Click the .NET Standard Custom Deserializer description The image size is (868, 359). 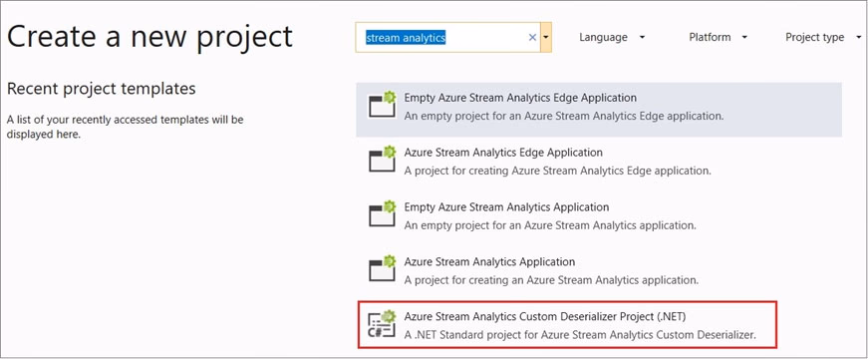click(580, 335)
